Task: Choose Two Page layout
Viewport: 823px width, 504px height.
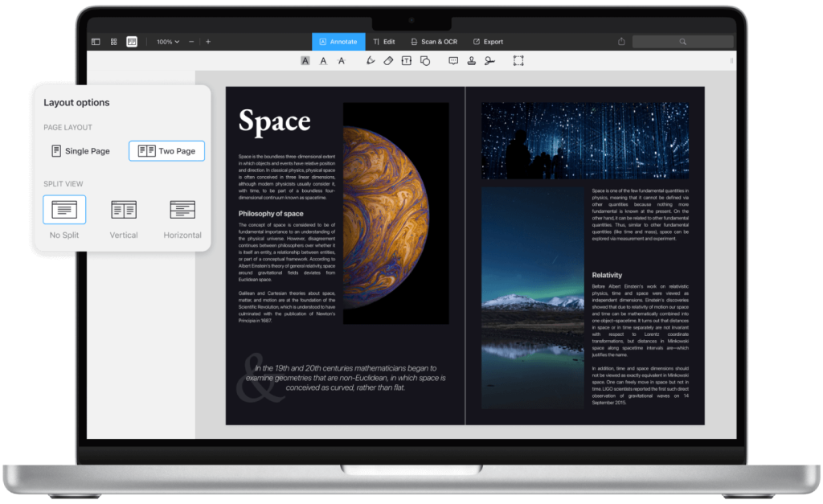Action: point(166,151)
